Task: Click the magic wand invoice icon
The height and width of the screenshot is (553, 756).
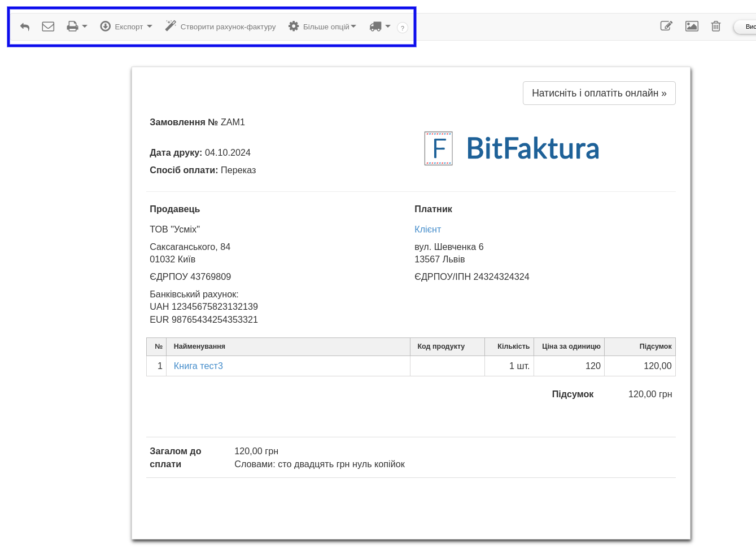Action: point(171,26)
